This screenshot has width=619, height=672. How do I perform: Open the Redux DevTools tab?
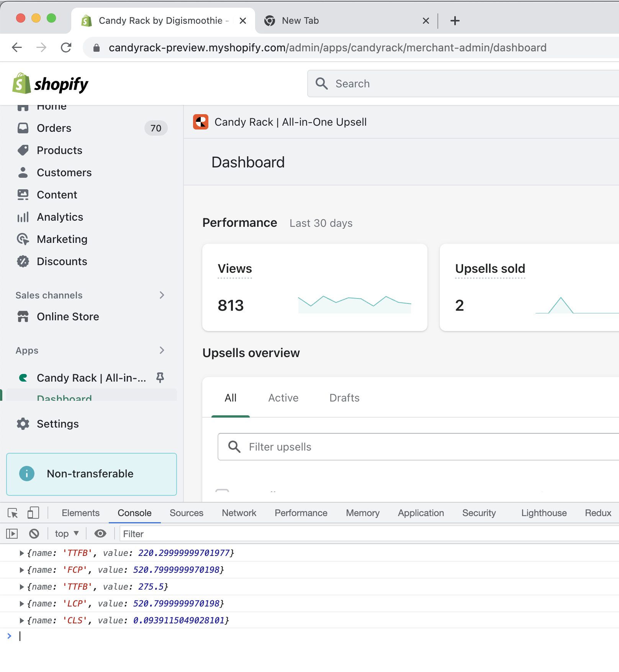point(598,513)
